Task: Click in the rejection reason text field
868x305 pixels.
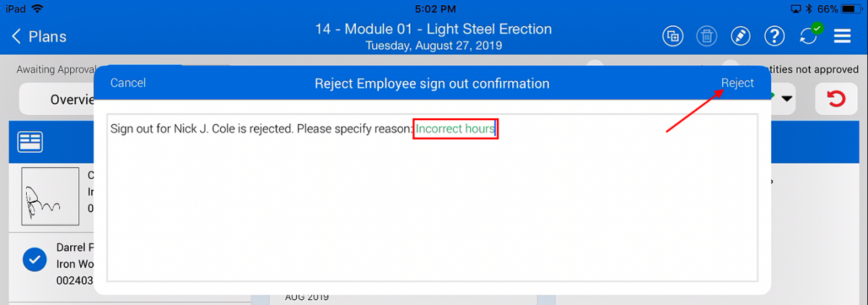Action: [x=432, y=203]
